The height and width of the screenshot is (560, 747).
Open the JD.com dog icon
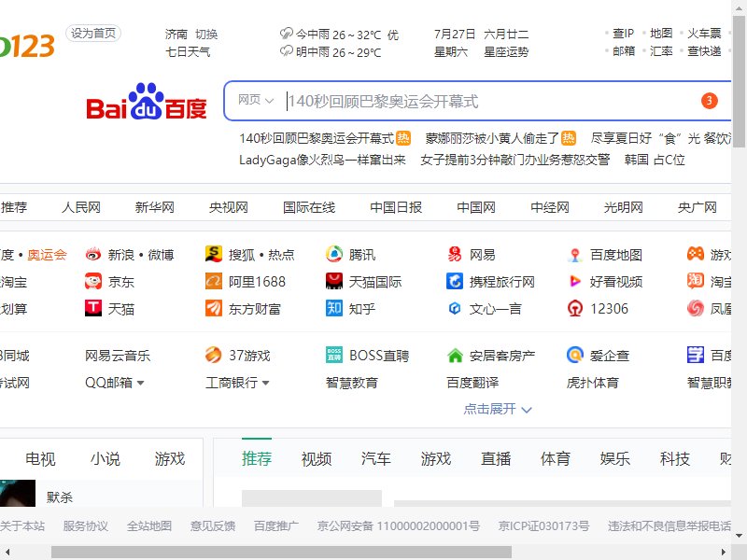tap(93, 282)
